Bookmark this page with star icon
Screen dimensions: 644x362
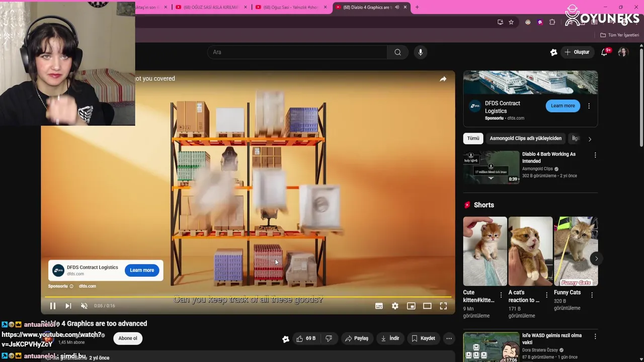[x=511, y=22]
